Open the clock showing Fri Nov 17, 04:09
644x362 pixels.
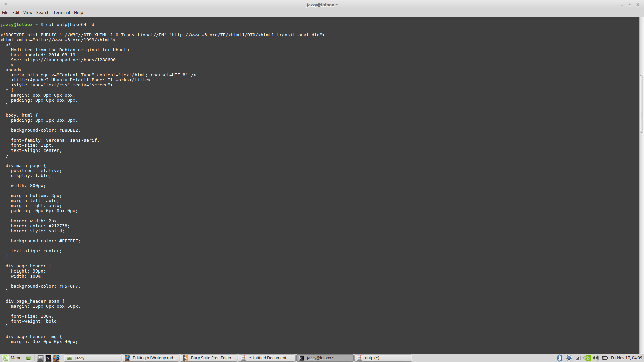click(x=627, y=358)
